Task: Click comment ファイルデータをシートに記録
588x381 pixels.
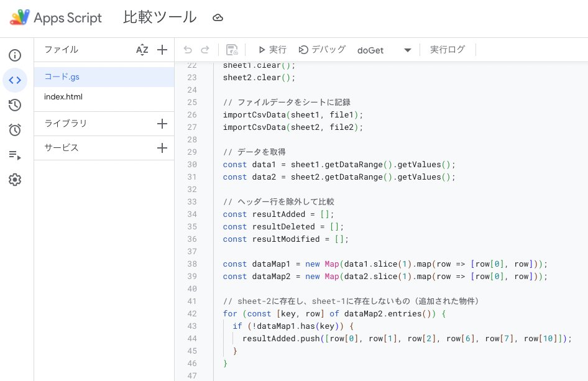Action: [x=287, y=103]
